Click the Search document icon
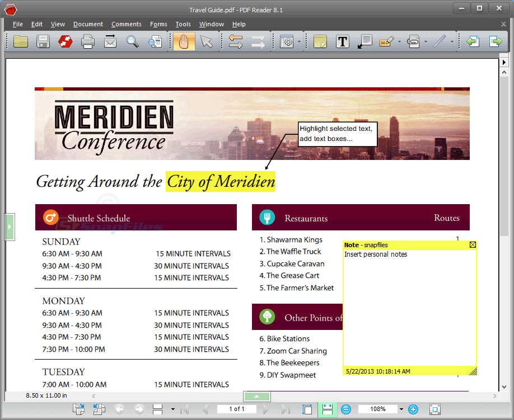This screenshot has height=420, width=514. click(155, 41)
